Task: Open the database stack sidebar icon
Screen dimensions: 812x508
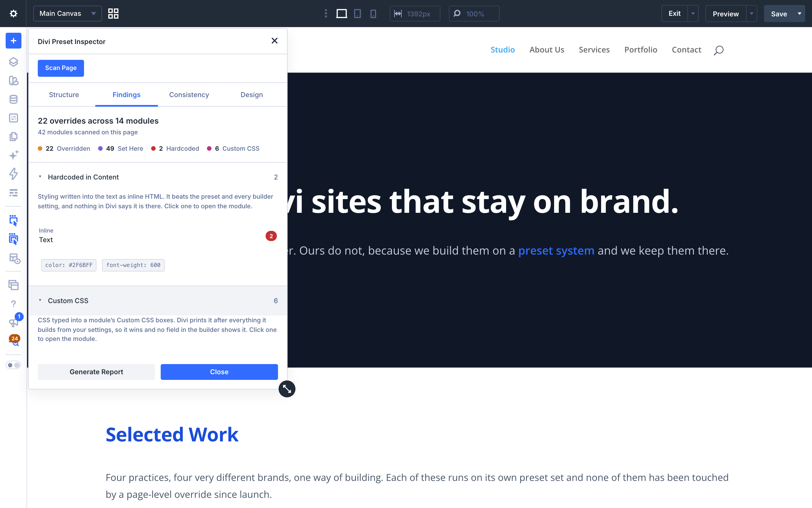Action: [14, 99]
